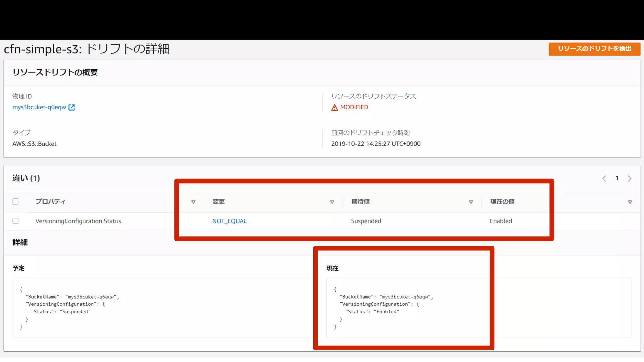
Task: Click the NOT_EQUAL change link
Action: [229, 221]
